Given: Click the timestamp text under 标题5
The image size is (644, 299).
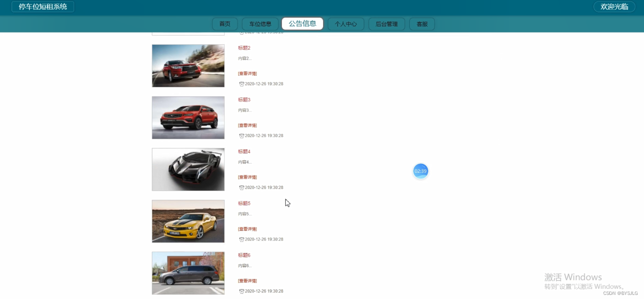Looking at the screenshot, I should [x=264, y=239].
